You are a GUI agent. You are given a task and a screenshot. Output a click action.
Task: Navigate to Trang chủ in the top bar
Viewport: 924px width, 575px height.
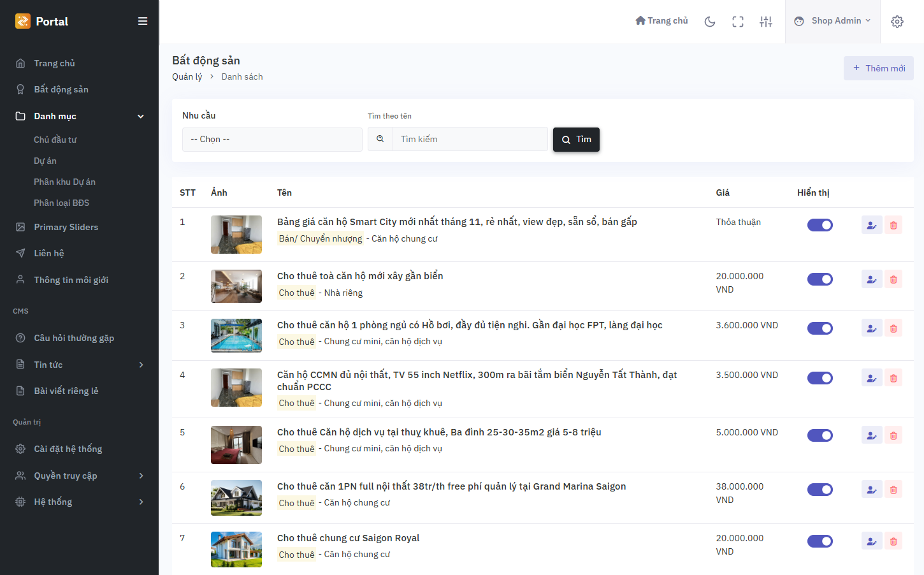pos(661,20)
